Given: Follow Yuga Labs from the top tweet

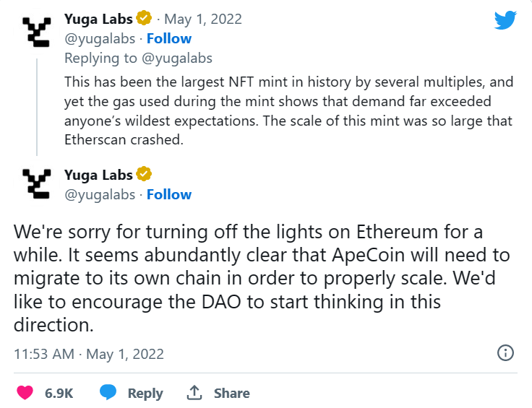Looking at the screenshot, I should (x=169, y=38).
